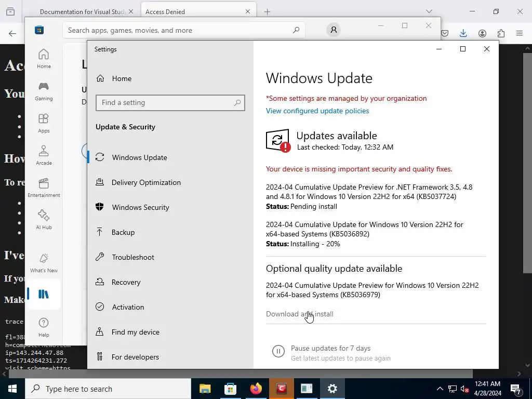532x399 pixels.
Task: Open Firefox View tab icon
Action: [10, 11]
